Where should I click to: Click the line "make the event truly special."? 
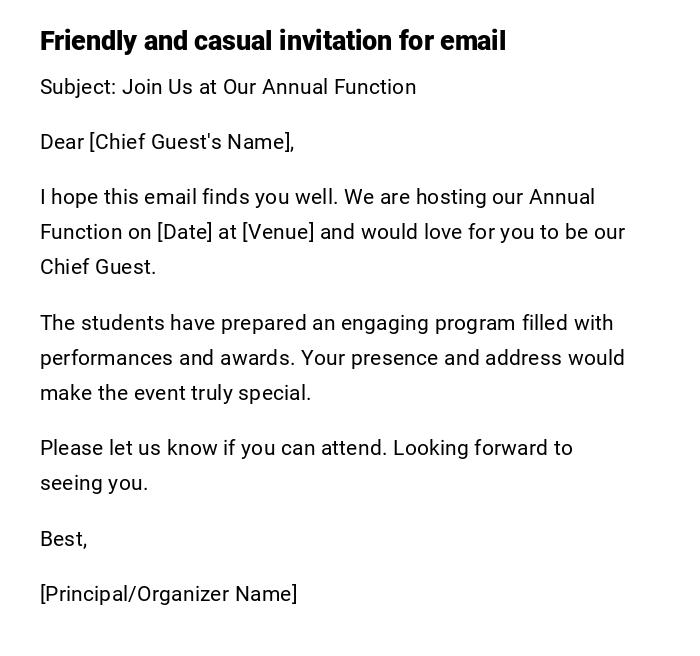(x=175, y=393)
